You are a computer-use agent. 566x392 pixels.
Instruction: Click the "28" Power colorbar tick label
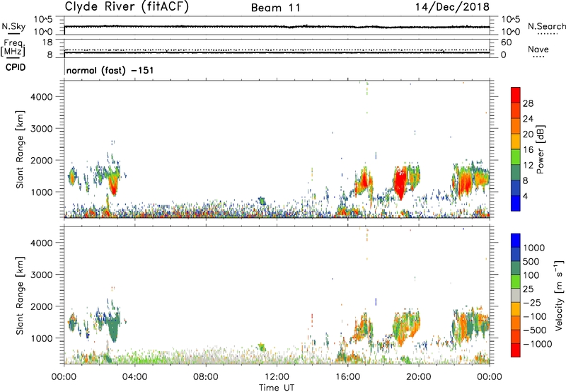coord(528,103)
